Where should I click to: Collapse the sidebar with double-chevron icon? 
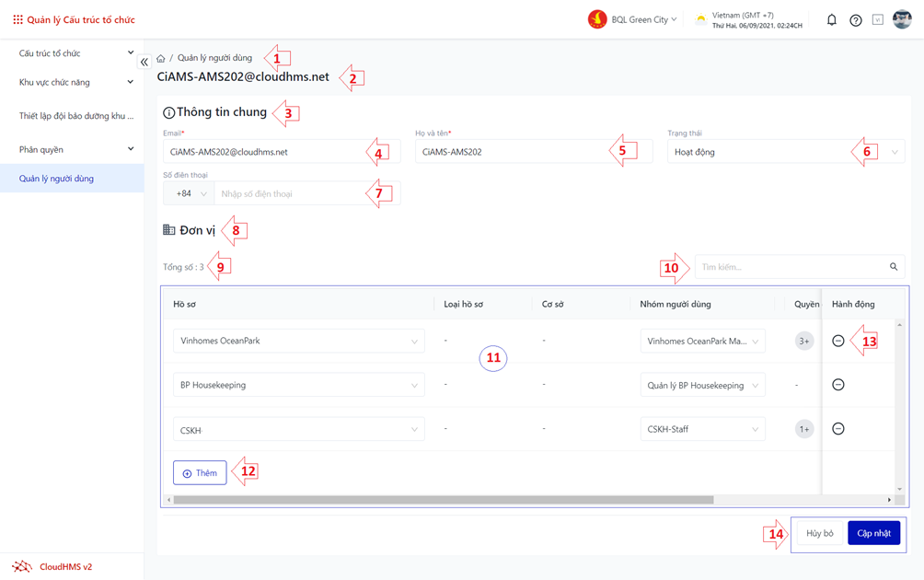coord(144,62)
